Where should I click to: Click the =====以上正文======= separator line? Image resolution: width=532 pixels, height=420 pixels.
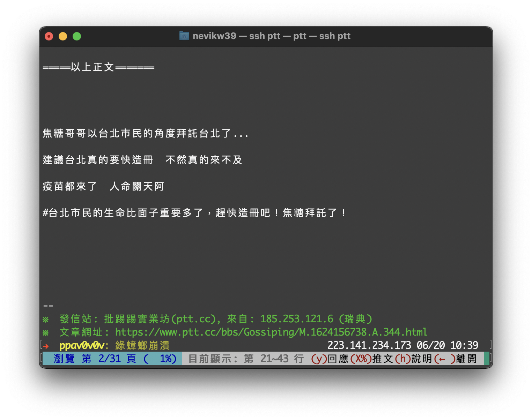coord(98,67)
